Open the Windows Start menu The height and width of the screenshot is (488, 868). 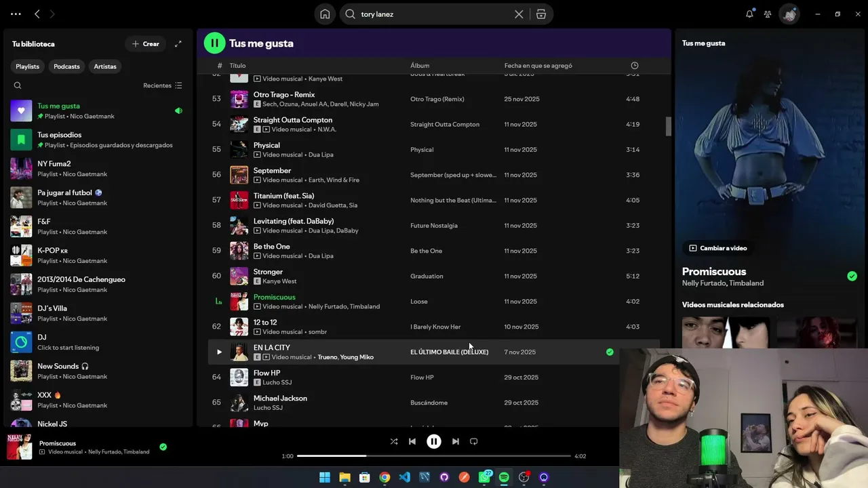tap(325, 477)
